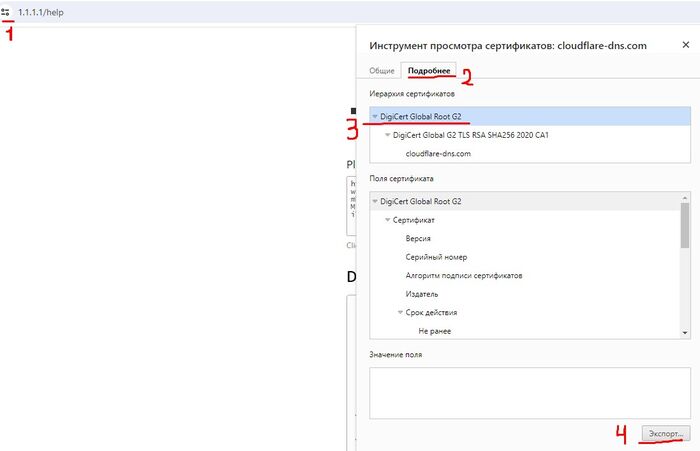Click the site information icon in address bar

point(7,11)
